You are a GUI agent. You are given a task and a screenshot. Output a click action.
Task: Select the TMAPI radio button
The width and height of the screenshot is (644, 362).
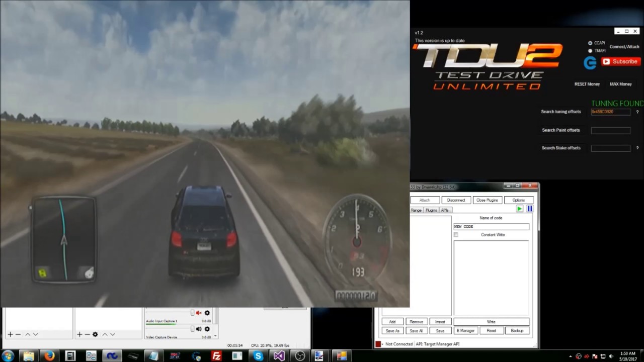[x=590, y=51]
